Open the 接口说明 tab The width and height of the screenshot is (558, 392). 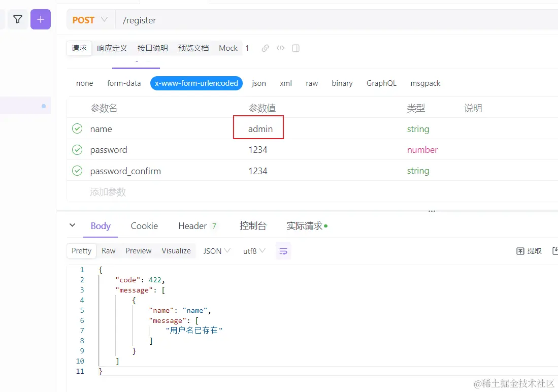pos(153,48)
